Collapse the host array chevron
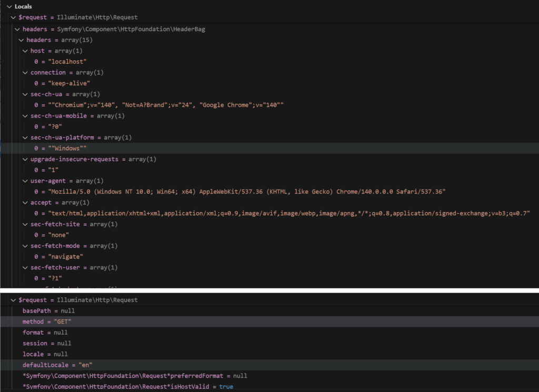This screenshot has height=392, width=539. point(25,51)
